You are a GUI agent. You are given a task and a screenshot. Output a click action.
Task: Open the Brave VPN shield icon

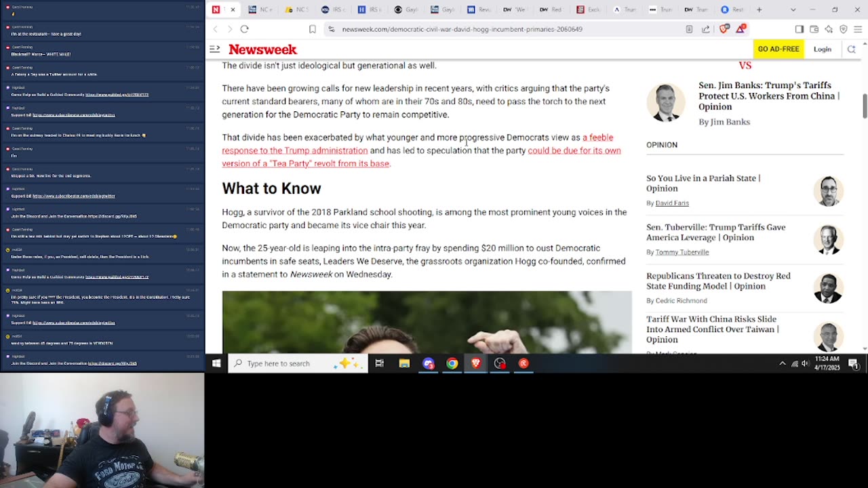coord(844,29)
